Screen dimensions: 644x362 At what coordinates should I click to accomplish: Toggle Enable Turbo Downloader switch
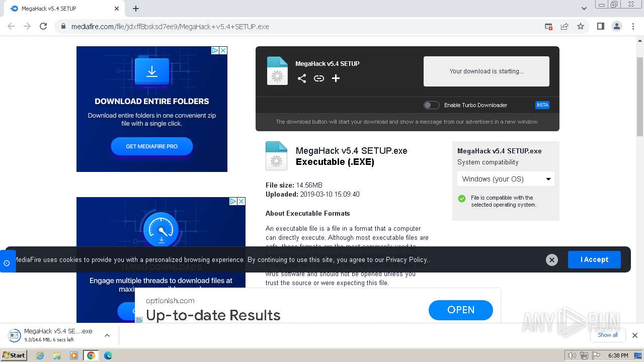point(431,105)
